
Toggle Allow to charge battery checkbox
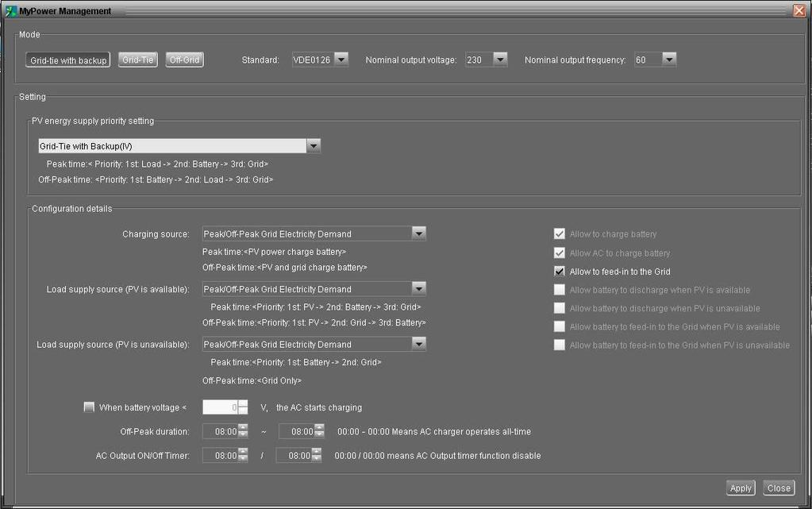(x=560, y=233)
